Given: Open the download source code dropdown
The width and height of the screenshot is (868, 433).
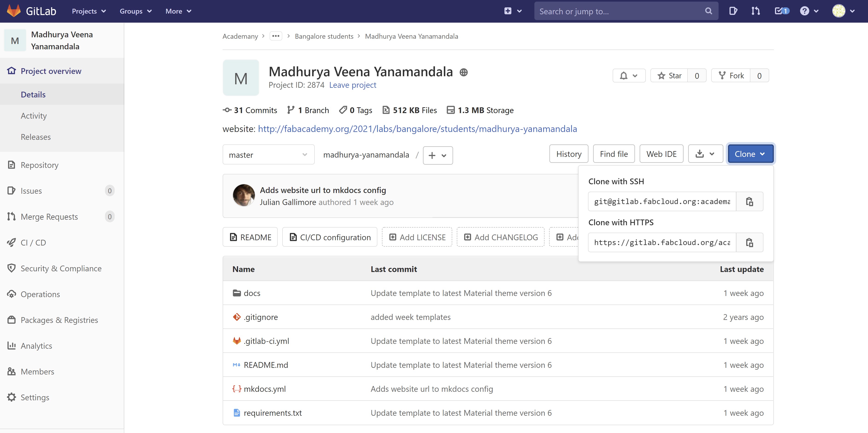Looking at the screenshot, I should coord(705,154).
